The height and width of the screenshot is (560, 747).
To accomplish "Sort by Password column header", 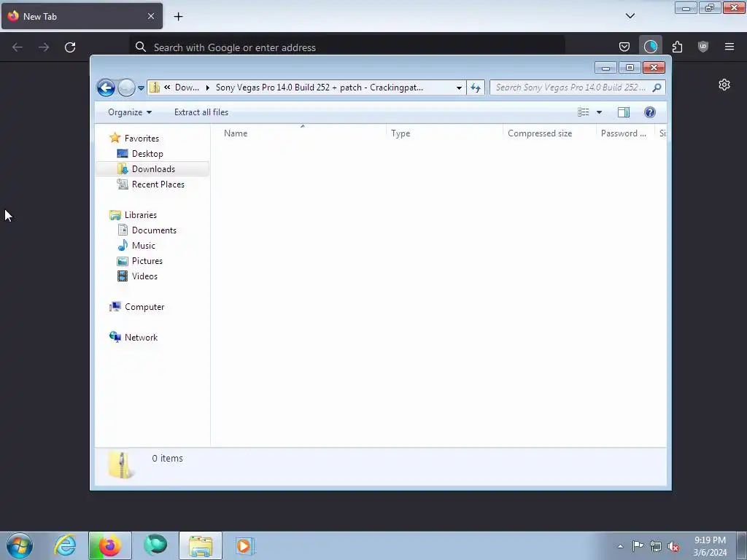I will tap(625, 133).
